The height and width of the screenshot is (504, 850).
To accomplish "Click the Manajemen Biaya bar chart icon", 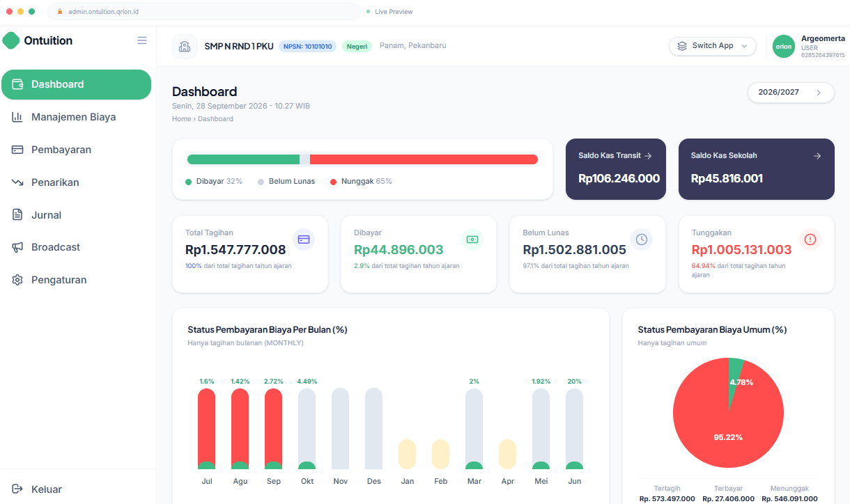I will 17,117.
